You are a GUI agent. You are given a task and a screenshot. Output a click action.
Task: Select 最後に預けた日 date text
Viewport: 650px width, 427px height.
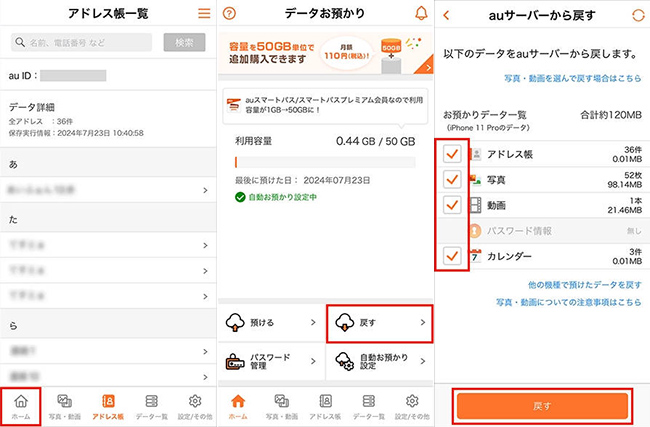click(x=303, y=180)
